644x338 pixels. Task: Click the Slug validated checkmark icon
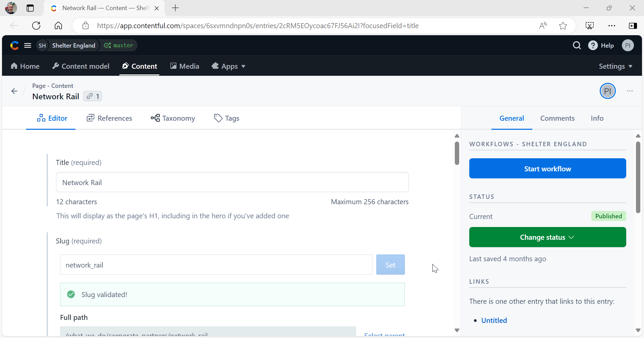(71, 294)
